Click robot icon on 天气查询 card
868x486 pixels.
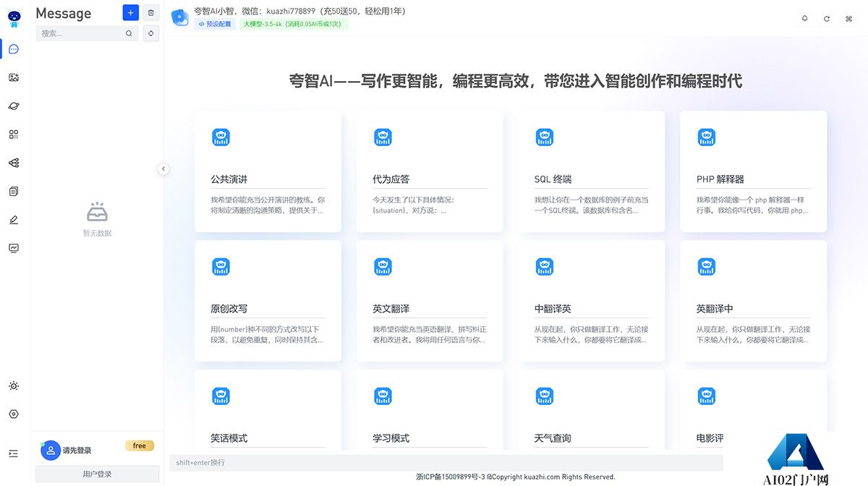[545, 396]
